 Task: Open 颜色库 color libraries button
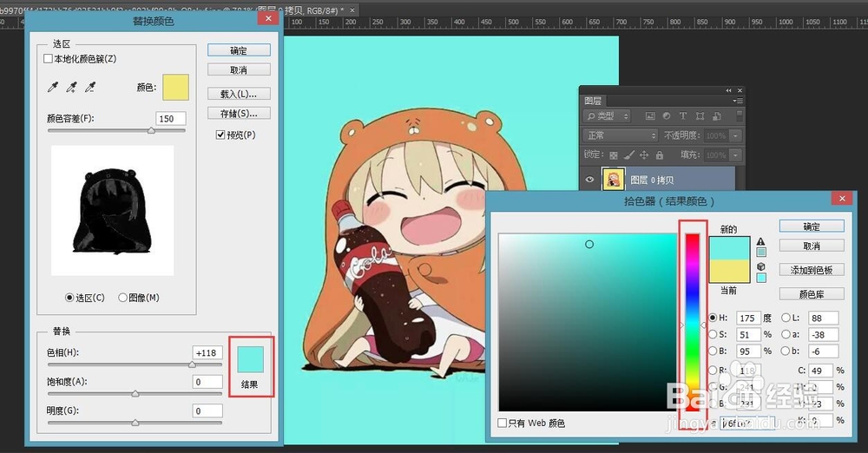[812, 294]
